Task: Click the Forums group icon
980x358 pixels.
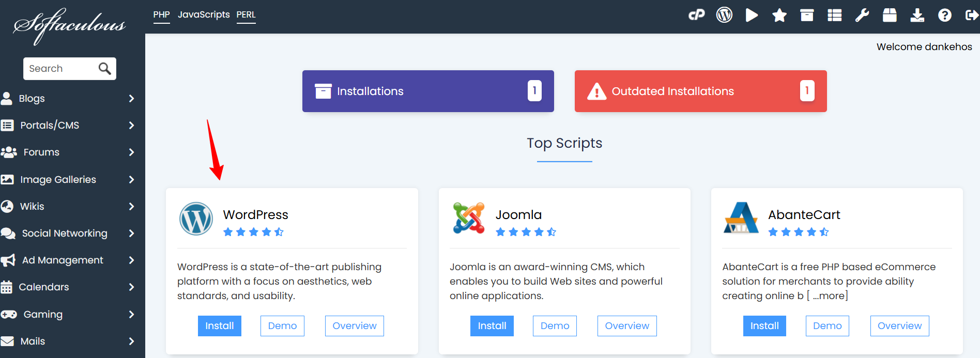Action: pyautogui.click(x=9, y=152)
